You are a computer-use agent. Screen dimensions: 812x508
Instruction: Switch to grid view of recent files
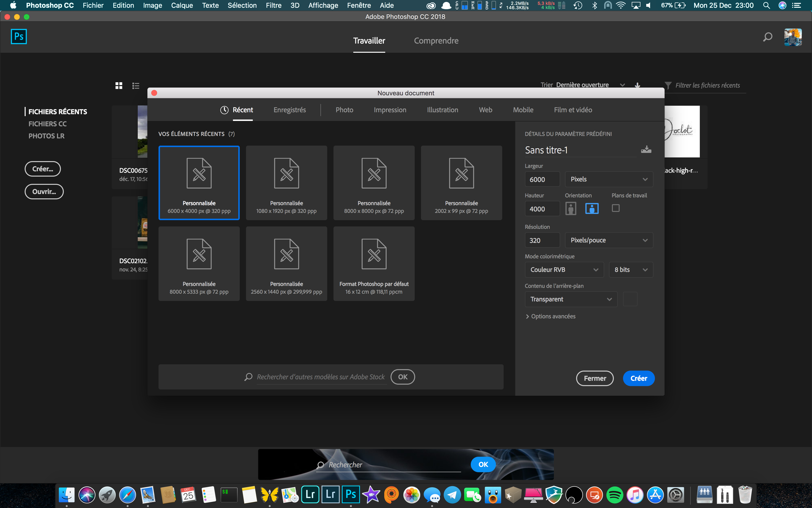point(119,86)
